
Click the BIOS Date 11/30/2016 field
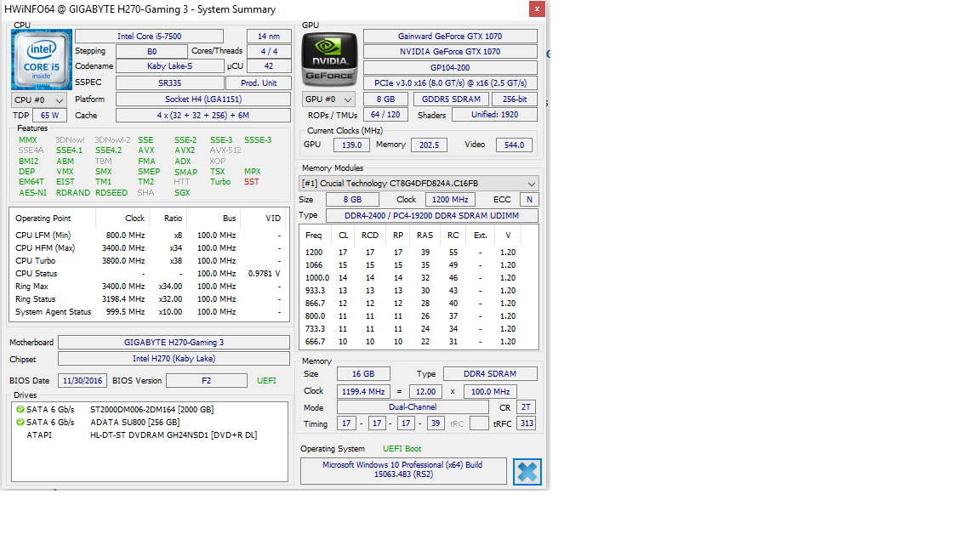83,380
